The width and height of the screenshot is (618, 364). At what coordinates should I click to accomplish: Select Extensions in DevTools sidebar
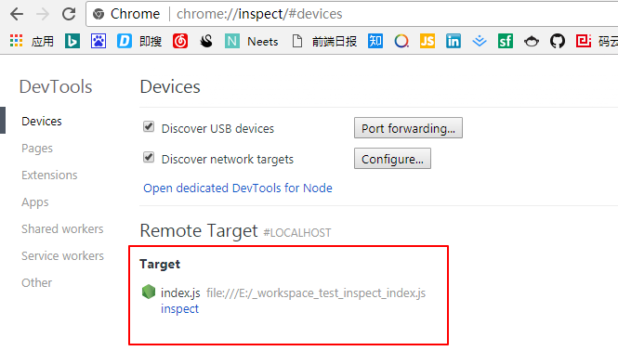[49, 175]
